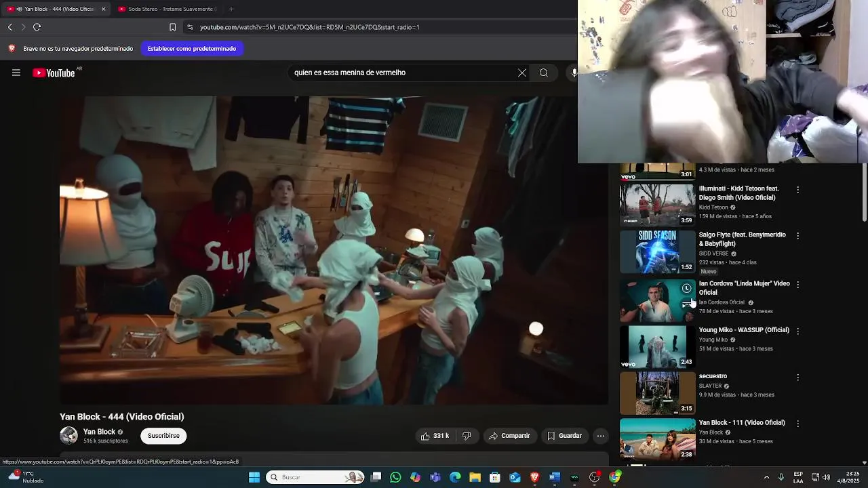Image resolution: width=868 pixels, height=488 pixels.
Task: Open Windows Start menu
Action: (254, 477)
